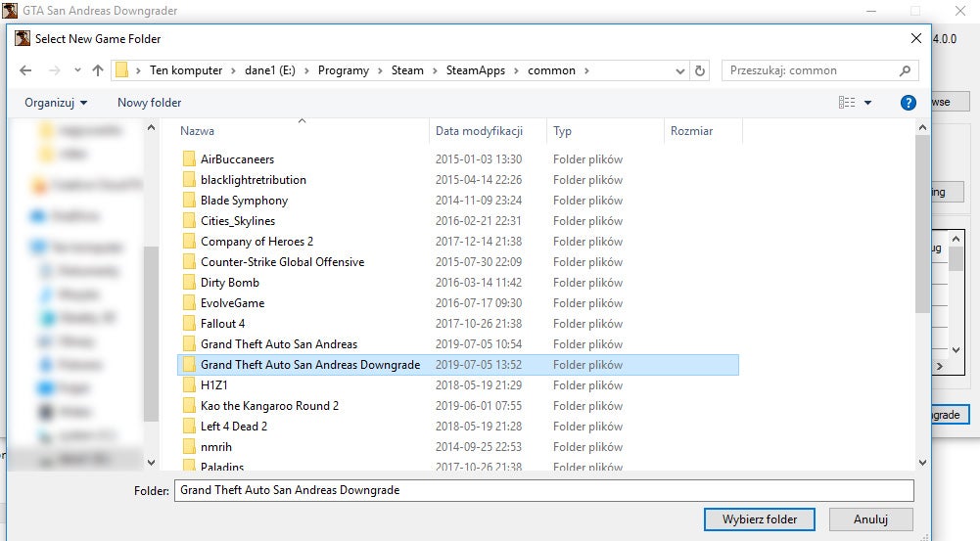980x541 pixels.
Task: Refresh the common folder view
Action: coord(700,70)
